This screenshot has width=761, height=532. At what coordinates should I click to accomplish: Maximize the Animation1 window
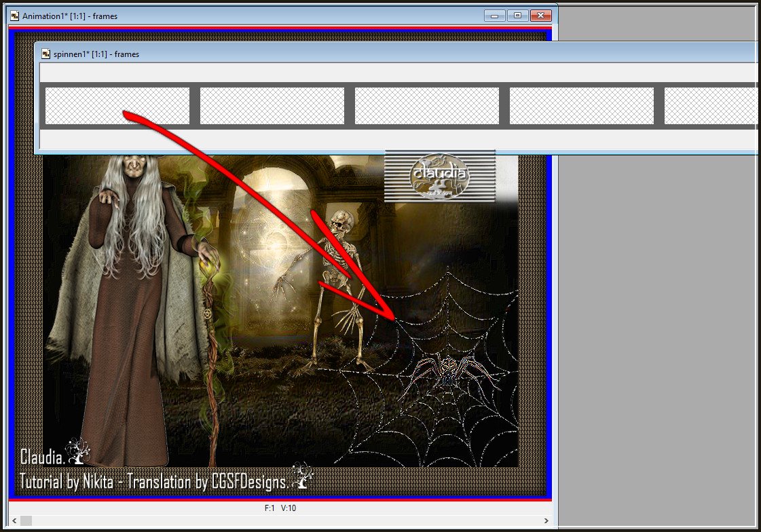[x=517, y=16]
